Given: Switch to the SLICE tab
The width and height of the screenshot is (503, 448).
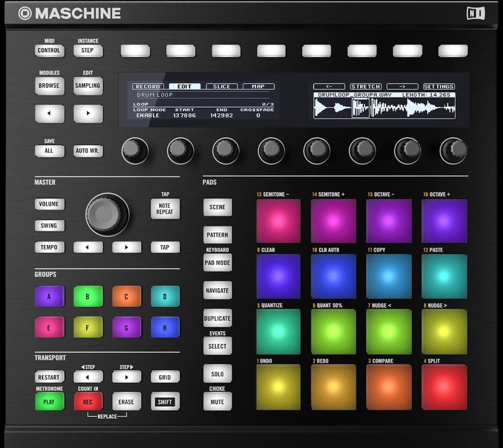Looking at the screenshot, I should coord(222,86).
